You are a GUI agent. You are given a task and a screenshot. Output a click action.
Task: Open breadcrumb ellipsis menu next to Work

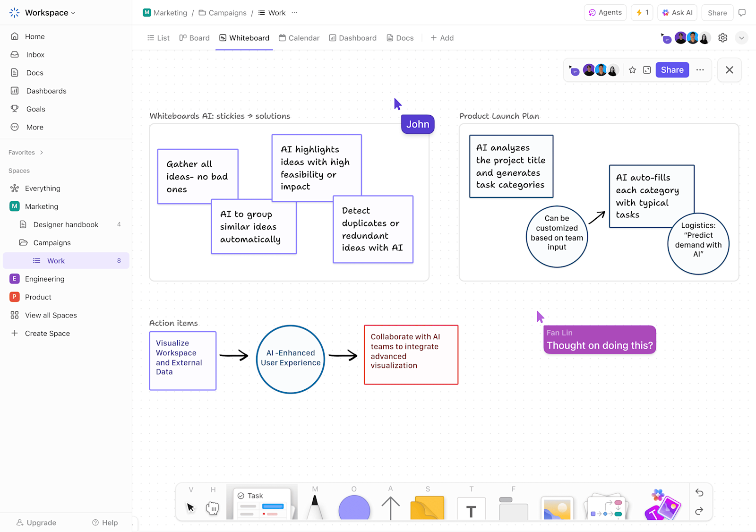tap(295, 13)
